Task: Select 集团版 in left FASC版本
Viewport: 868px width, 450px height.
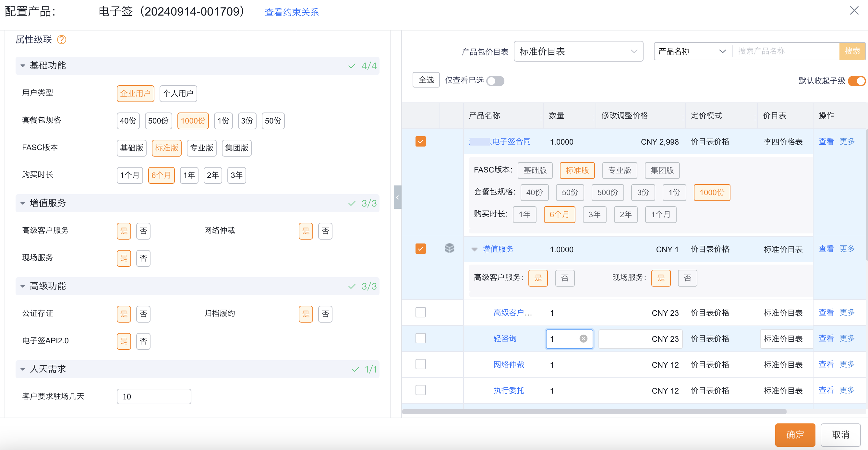Action: point(236,148)
